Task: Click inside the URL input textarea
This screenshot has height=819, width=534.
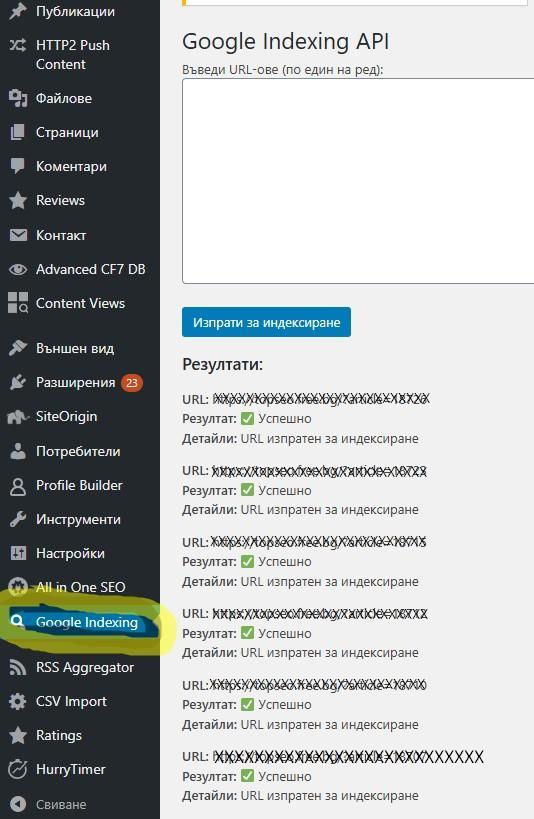Action: pyautogui.click(x=358, y=181)
